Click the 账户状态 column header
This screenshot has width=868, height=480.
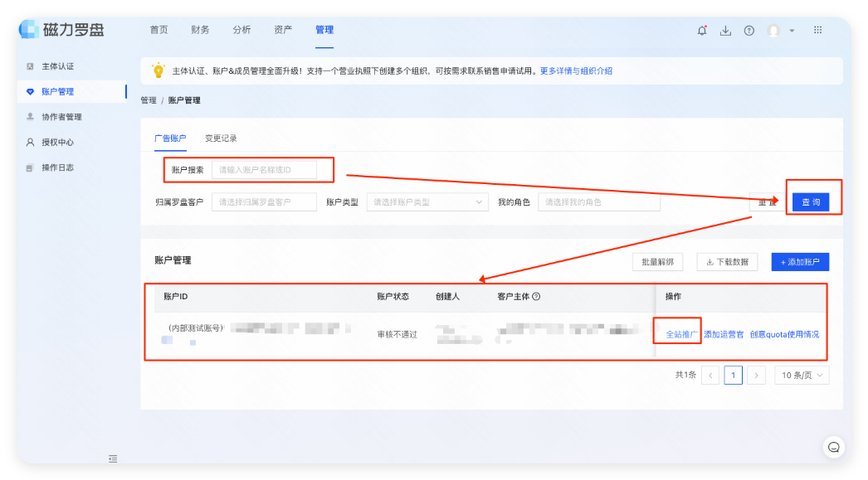pyautogui.click(x=393, y=297)
